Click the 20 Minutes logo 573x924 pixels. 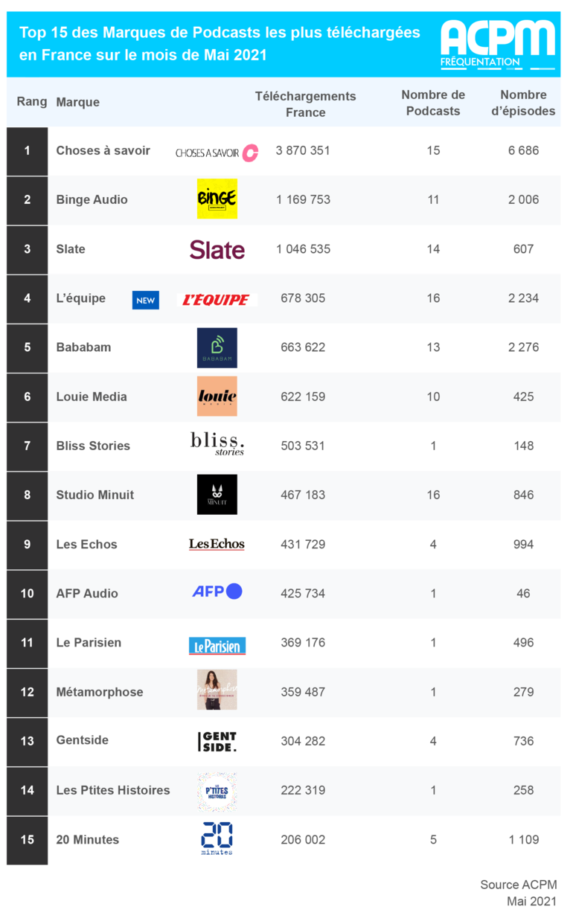217,838
